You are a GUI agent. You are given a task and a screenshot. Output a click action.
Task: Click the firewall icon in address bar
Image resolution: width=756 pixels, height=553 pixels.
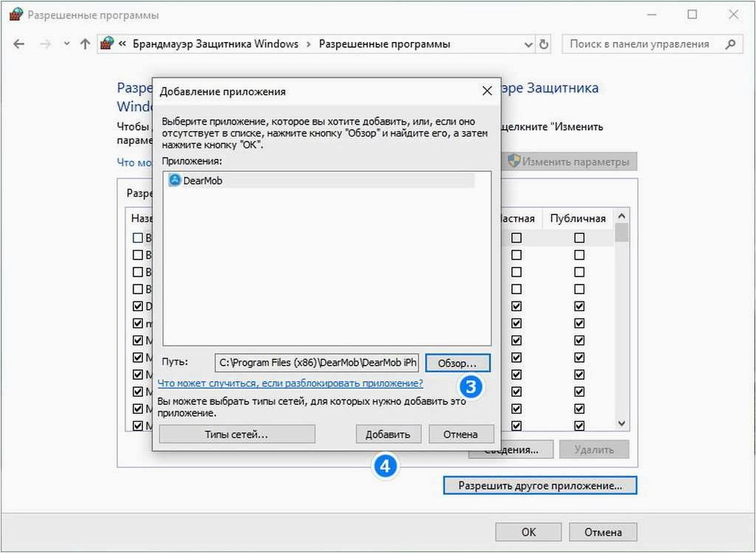(x=107, y=44)
